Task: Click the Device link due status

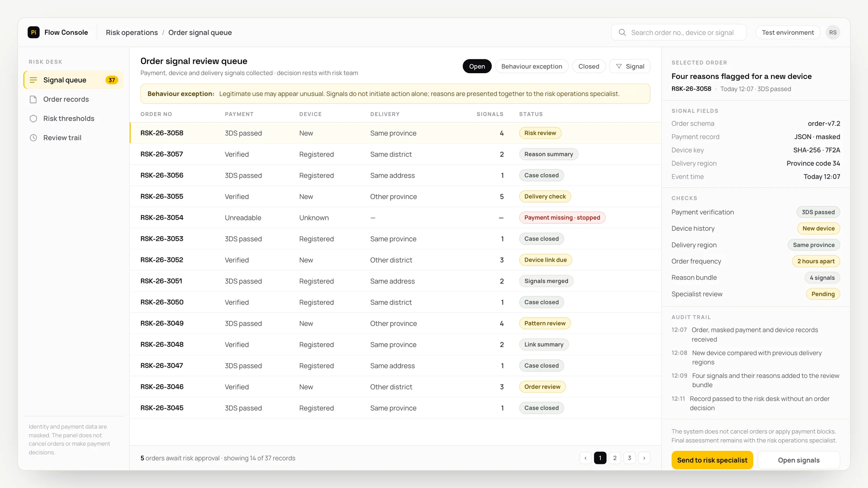Action: (x=546, y=260)
